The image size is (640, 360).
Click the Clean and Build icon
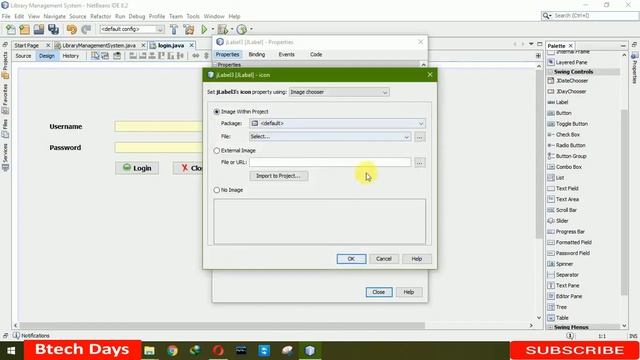[189, 29]
